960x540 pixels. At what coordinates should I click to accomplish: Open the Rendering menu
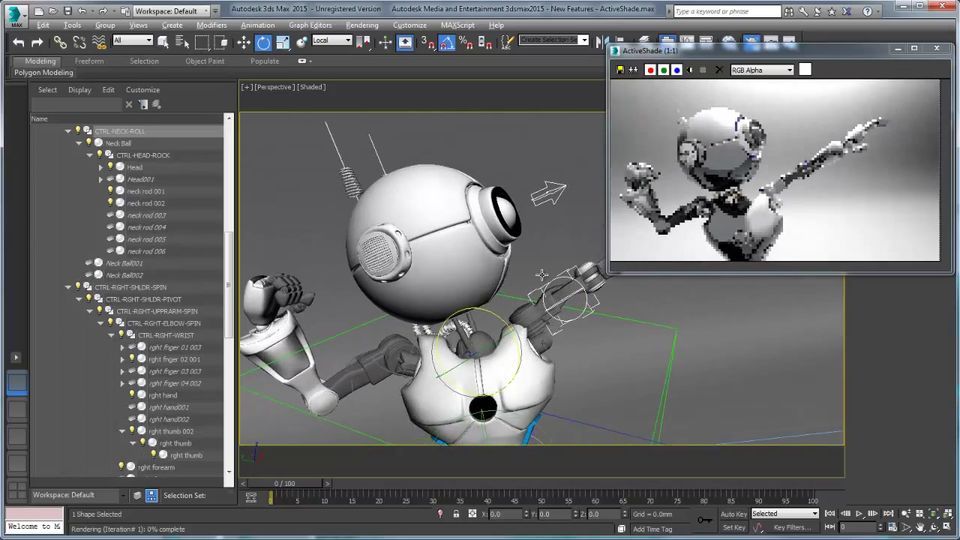coord(362,25)
